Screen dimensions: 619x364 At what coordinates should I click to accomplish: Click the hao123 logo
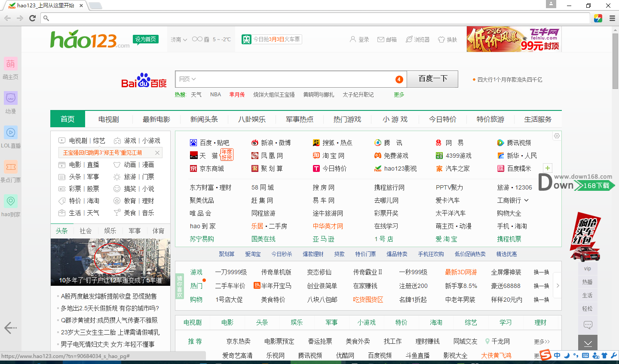tap(89, 40)
